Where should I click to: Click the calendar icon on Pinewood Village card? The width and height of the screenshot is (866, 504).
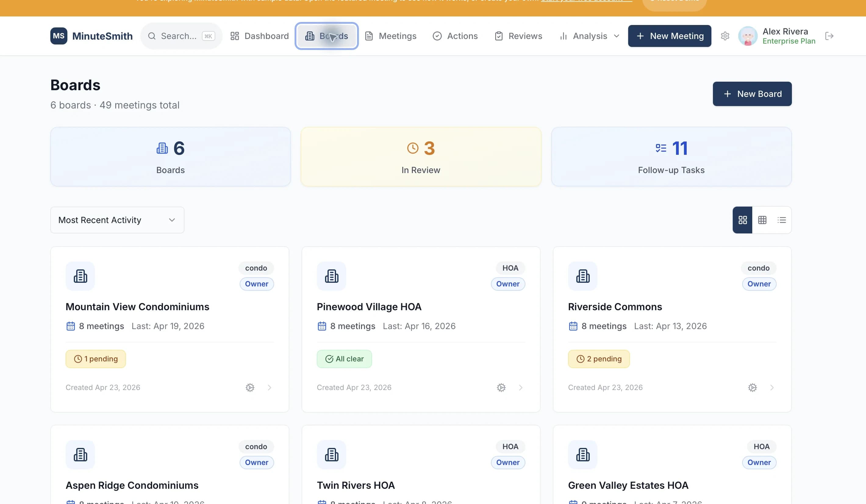point(322,326)
